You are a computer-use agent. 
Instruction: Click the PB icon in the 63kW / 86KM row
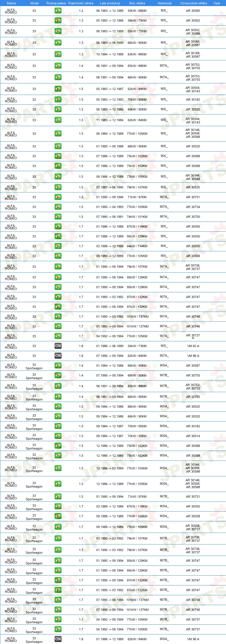[x=58, y=54]
